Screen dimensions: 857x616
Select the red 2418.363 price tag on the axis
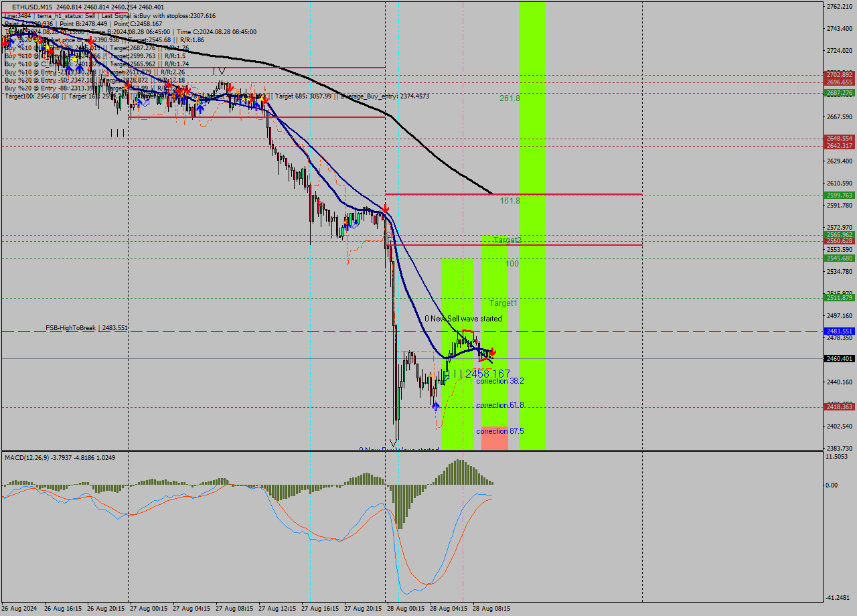[x=838, y=406]
